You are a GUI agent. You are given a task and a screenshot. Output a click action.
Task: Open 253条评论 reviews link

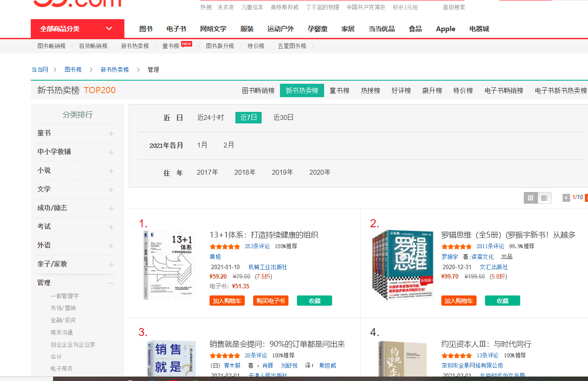(257, 246)
